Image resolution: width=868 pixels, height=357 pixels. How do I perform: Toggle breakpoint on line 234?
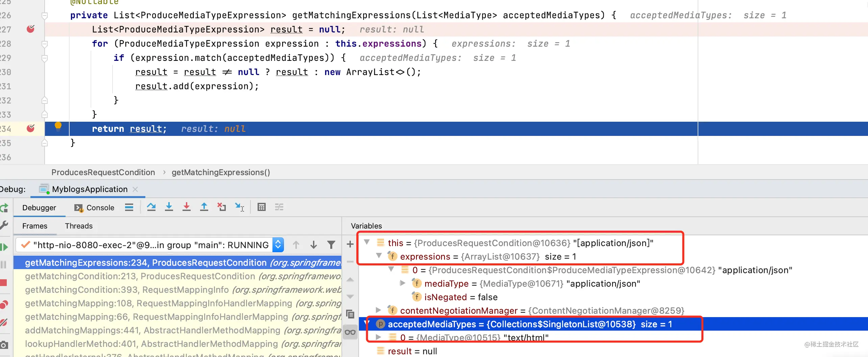point(30,128)
